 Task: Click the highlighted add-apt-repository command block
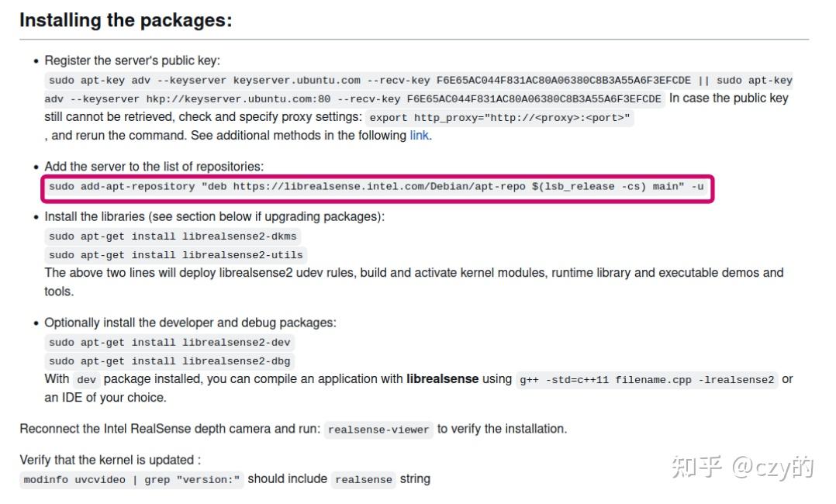tap(378, 188)
